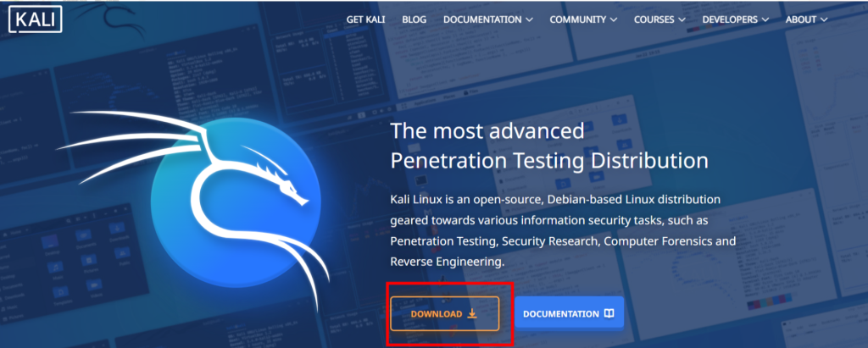Expand the COURSES menu
Image resolution: width=868 pixels, height=348 pixels.
pos(659,19)
